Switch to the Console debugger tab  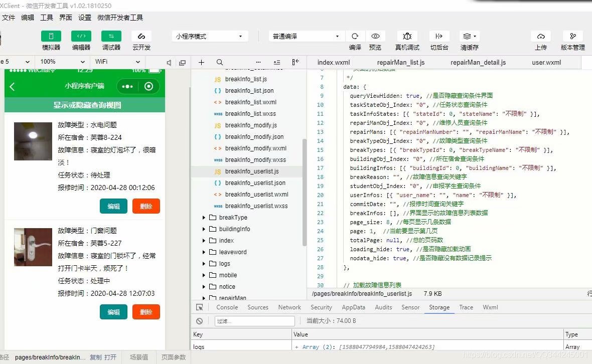pyautogui.click(x=227, y=307)
